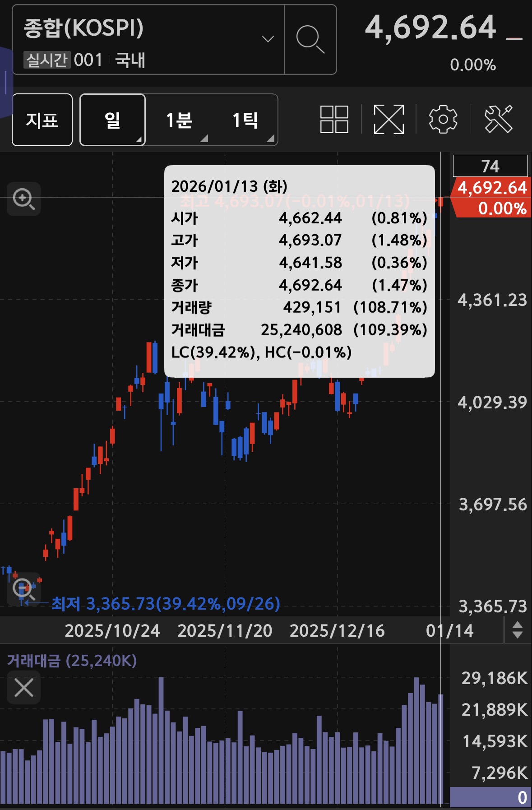
Task: Click the tooltip date 2026/01/13 (화)
Action: pos(229,186)
